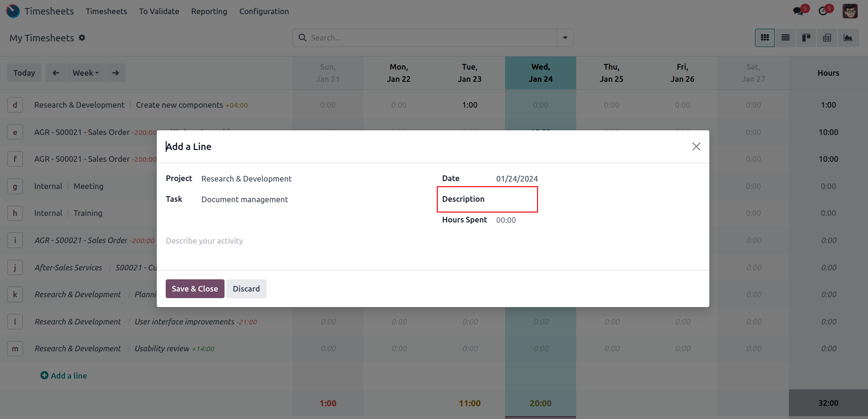Click the Save & Close button

(x=195, y=289)
